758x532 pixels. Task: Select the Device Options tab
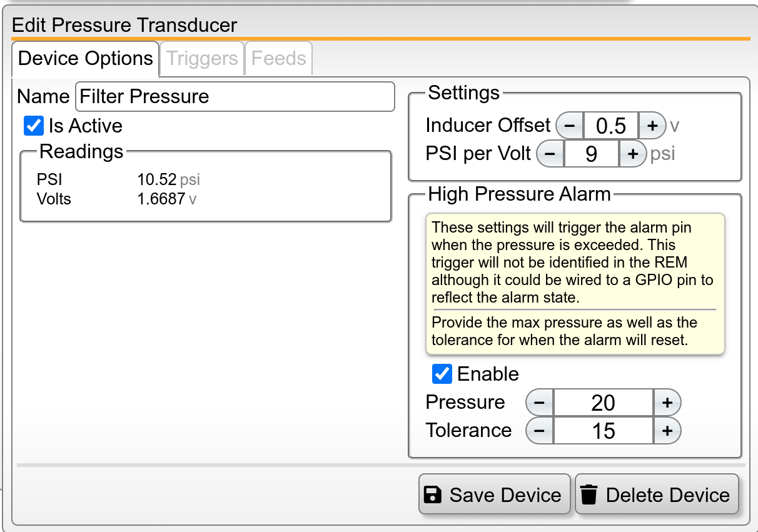click(x=85, y=58)
